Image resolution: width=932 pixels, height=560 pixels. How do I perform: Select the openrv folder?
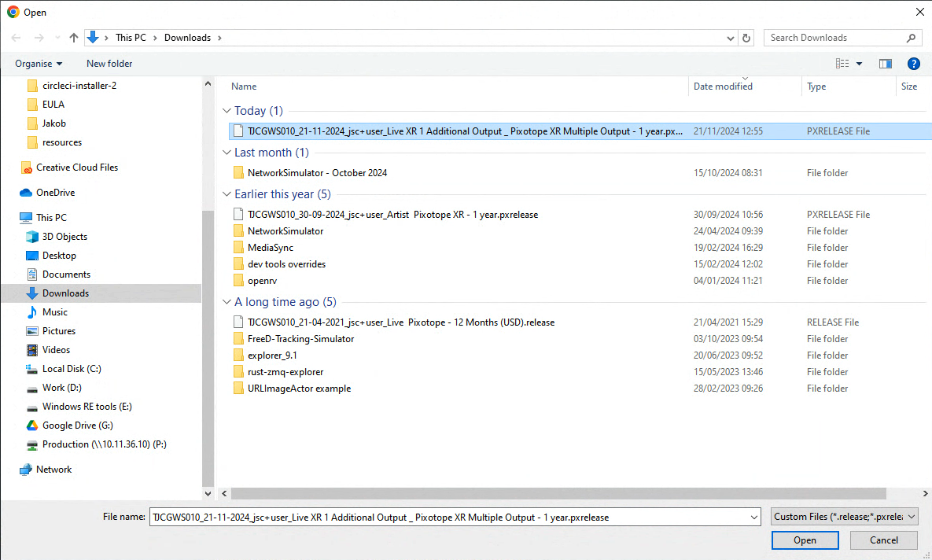tap(262, 282)
